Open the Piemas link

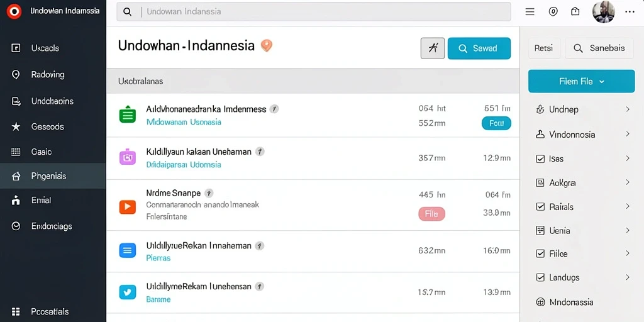pos(158,258)
